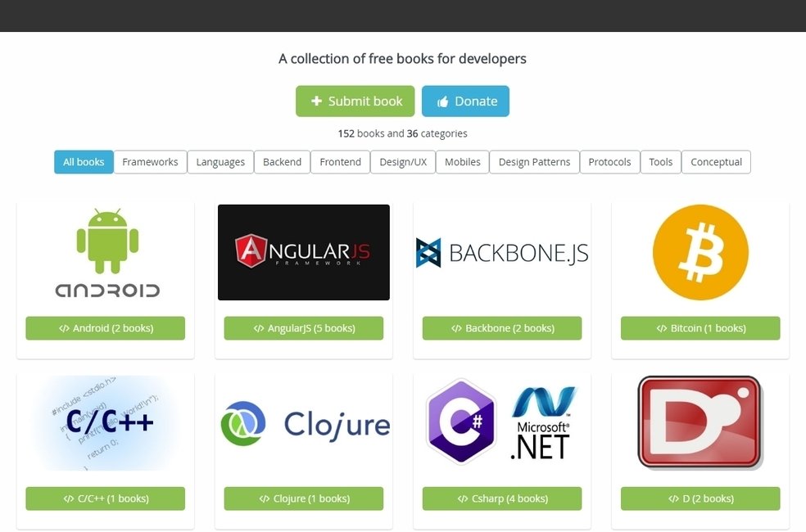This screenshot has width=806, height=532.
Task: Click the C/C++ code cloud image
Action: [105, 422]
